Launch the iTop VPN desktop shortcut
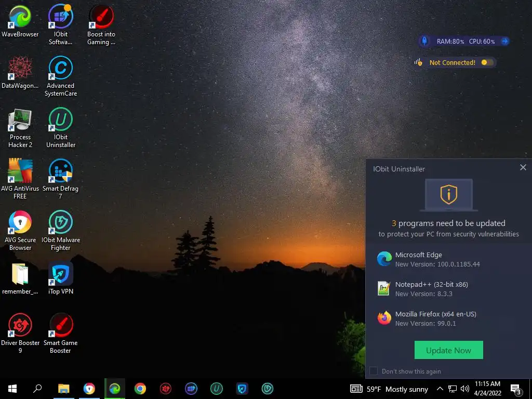 coord(60,278)
